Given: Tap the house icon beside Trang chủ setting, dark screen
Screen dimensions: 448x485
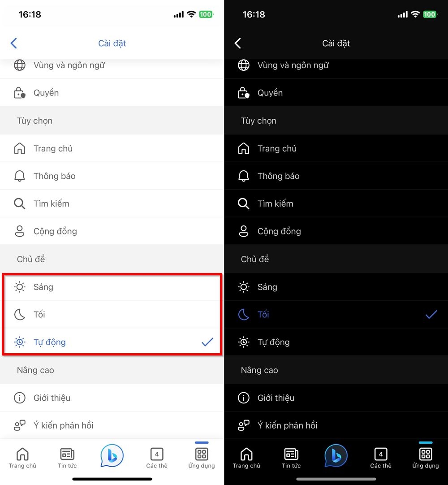Looking at the screenshot, I should point(243,148).
